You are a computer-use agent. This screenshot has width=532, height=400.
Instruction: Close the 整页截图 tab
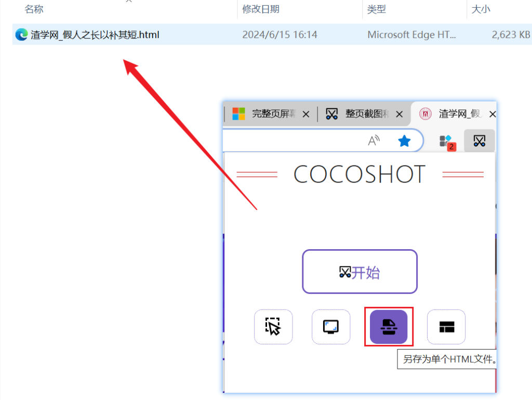tap(399, 113)
